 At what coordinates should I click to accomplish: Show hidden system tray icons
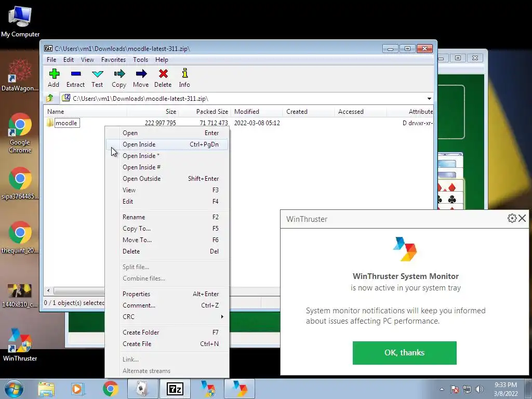pos(442,389)
